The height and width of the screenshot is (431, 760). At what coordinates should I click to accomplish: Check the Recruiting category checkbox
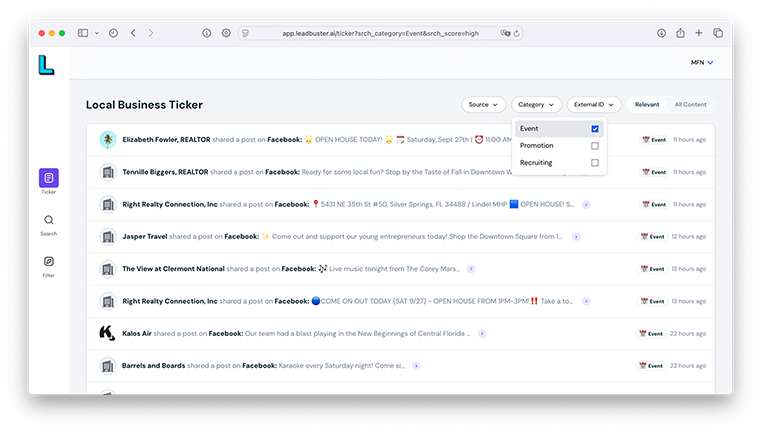[595, 163]
